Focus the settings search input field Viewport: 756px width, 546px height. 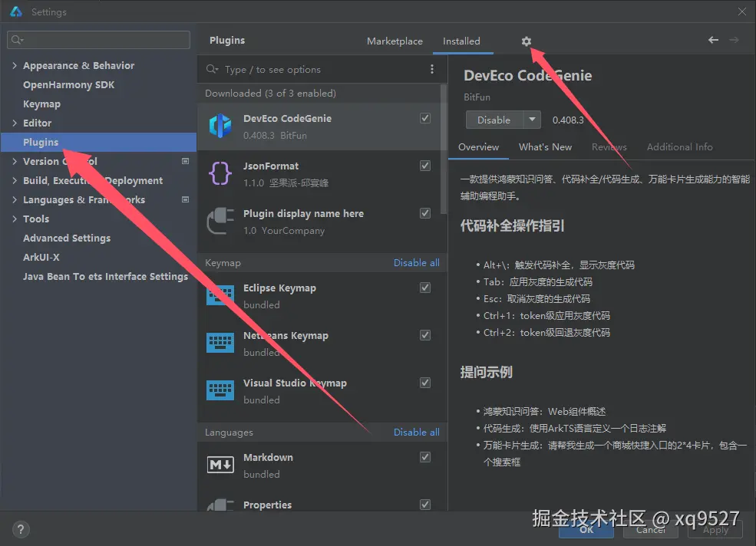(x=99, y=40)
